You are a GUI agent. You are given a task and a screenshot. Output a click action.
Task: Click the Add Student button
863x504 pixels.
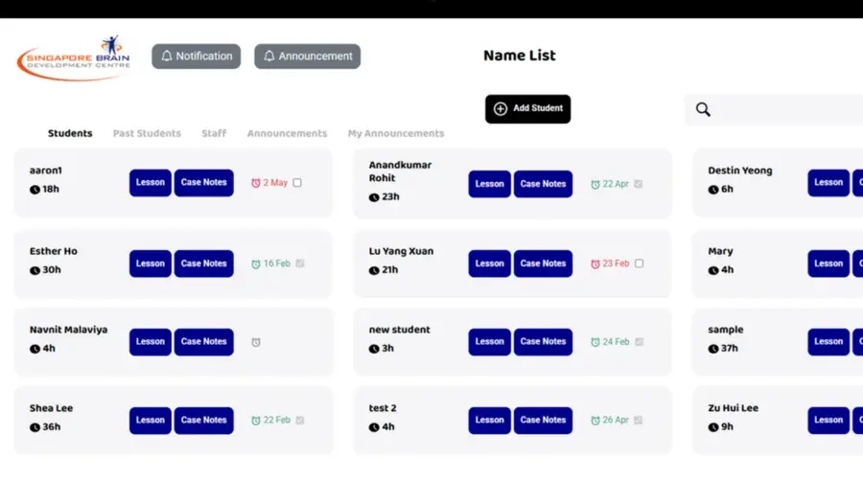[527, 109]
